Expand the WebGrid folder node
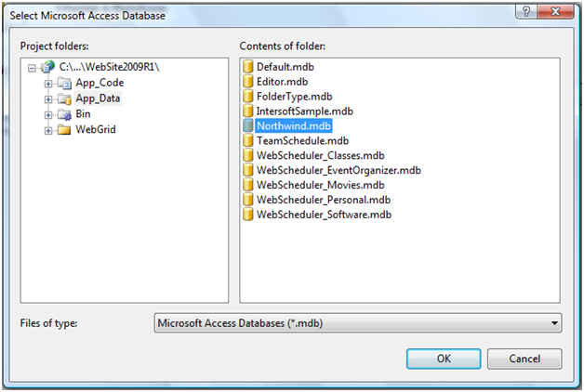 coord(48,131)
